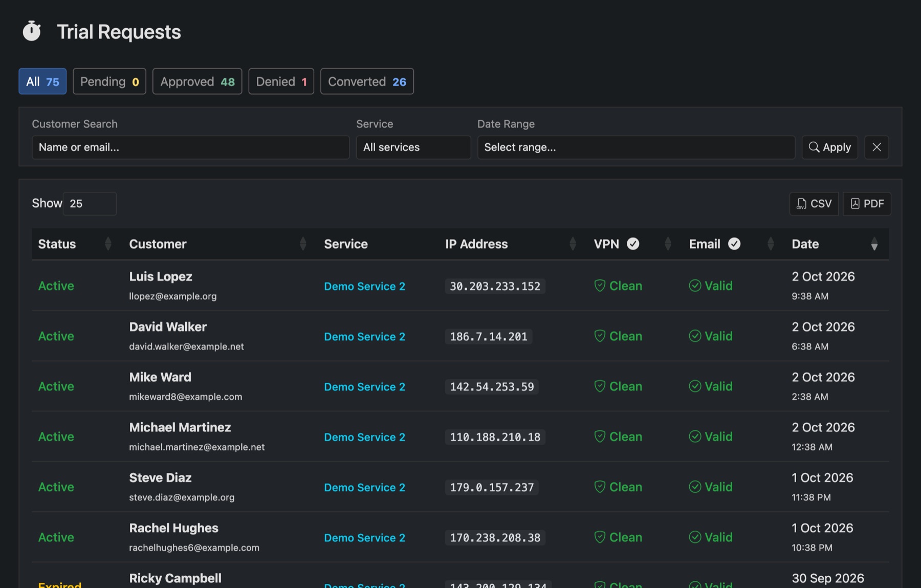
Task: Open the Show 25 entries dropdown
Action: click(90, 204)
